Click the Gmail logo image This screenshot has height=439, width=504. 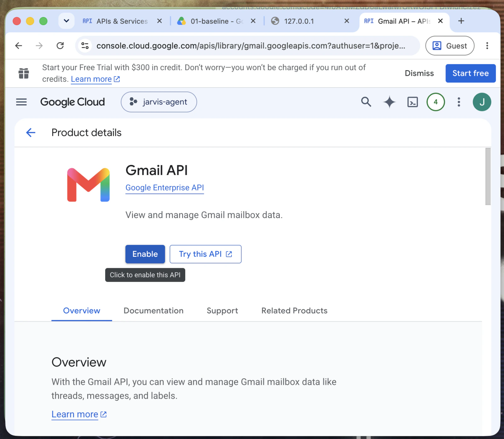[89, 185]
